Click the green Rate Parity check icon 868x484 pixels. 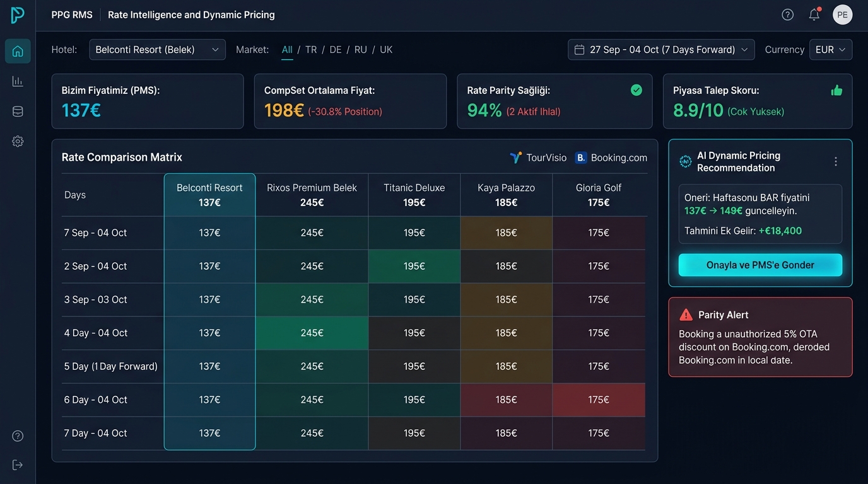coord(636,90)
